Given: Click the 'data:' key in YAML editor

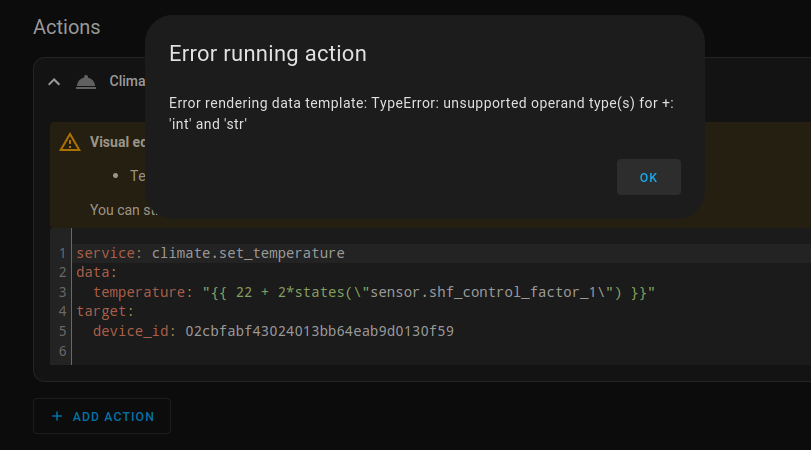Looking at the screenshot, I should coord(97,272).
